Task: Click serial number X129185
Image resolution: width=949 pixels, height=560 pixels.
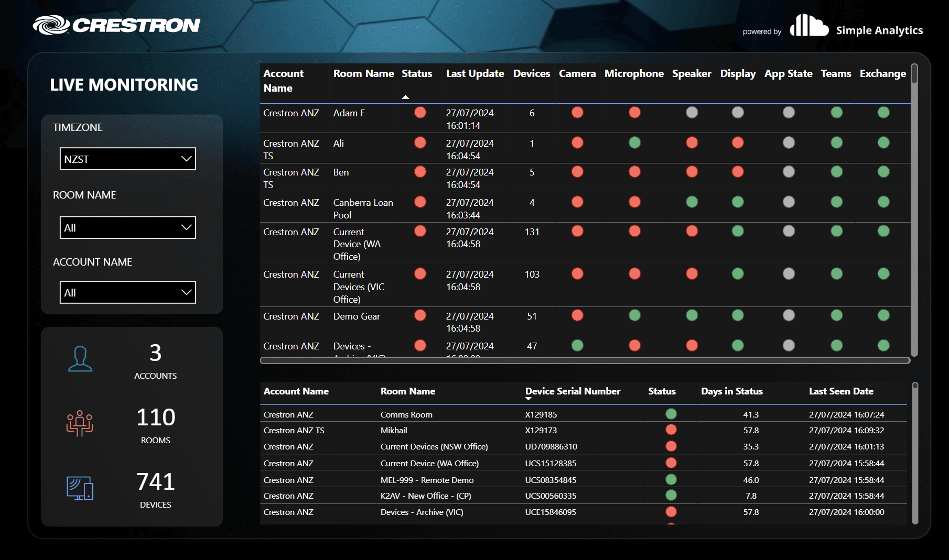Action: pos(541,414)
